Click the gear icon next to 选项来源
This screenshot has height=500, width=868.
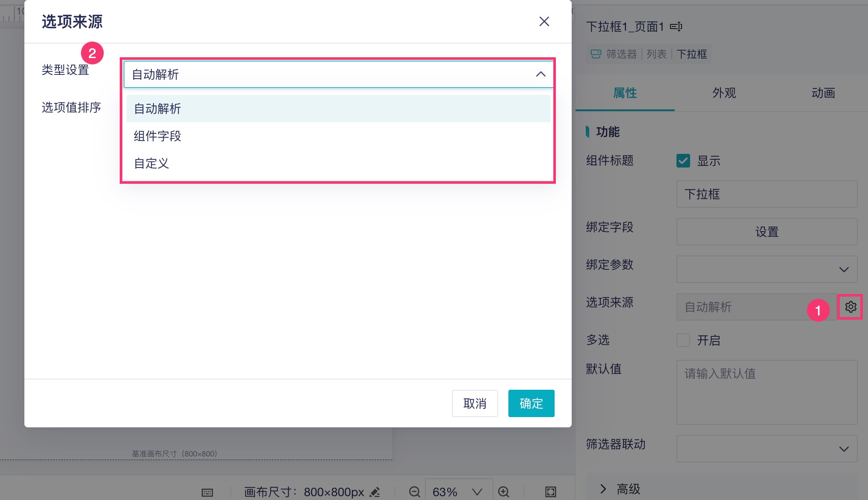(850, 307)
